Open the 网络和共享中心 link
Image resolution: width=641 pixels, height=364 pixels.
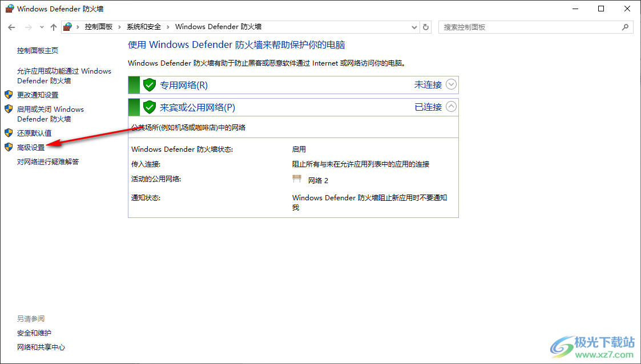pos(41,347)
